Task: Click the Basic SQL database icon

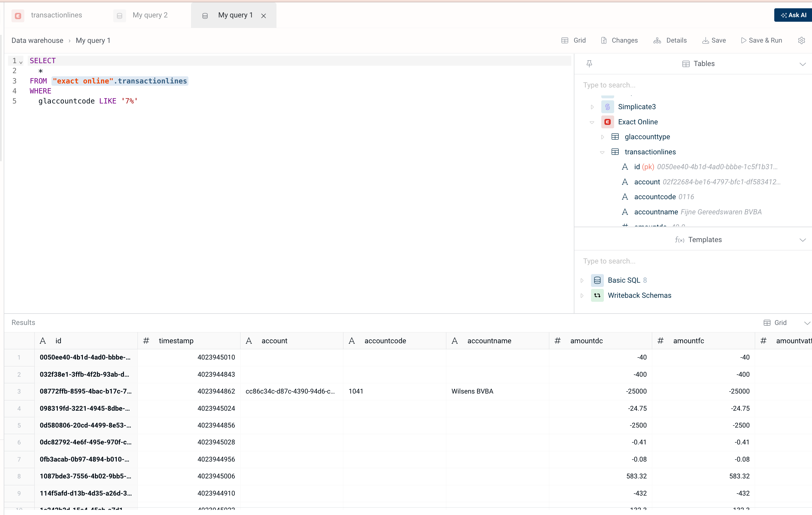Action: point(597,280)
